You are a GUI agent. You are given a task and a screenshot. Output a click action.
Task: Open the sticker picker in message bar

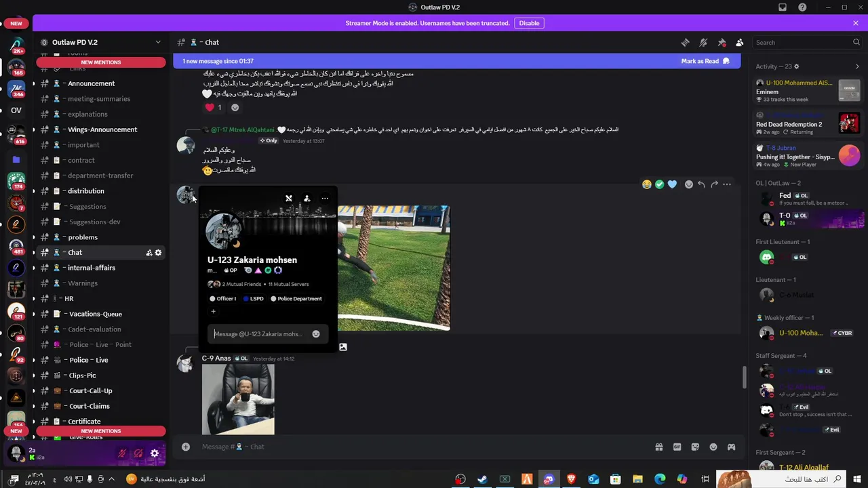(695, 447)
